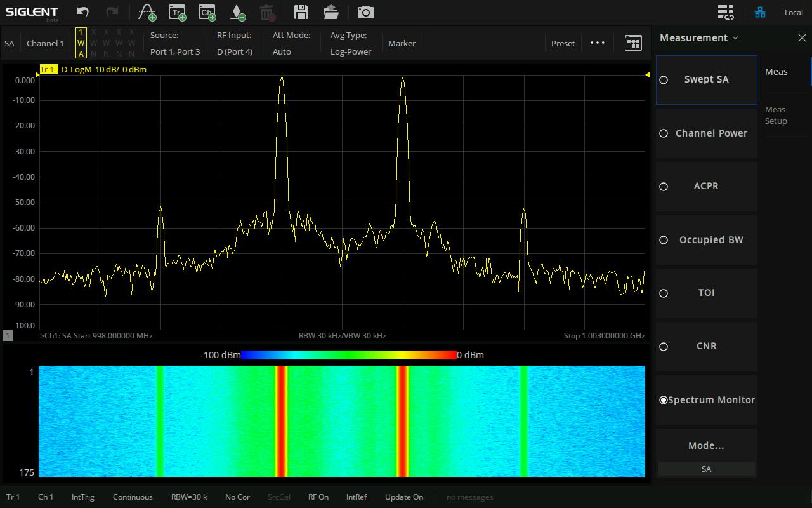Screen dimensions: 812x508
Task: Click the add channel (Ch) icon
Action: pyautogui.click(x=207, y=12)
